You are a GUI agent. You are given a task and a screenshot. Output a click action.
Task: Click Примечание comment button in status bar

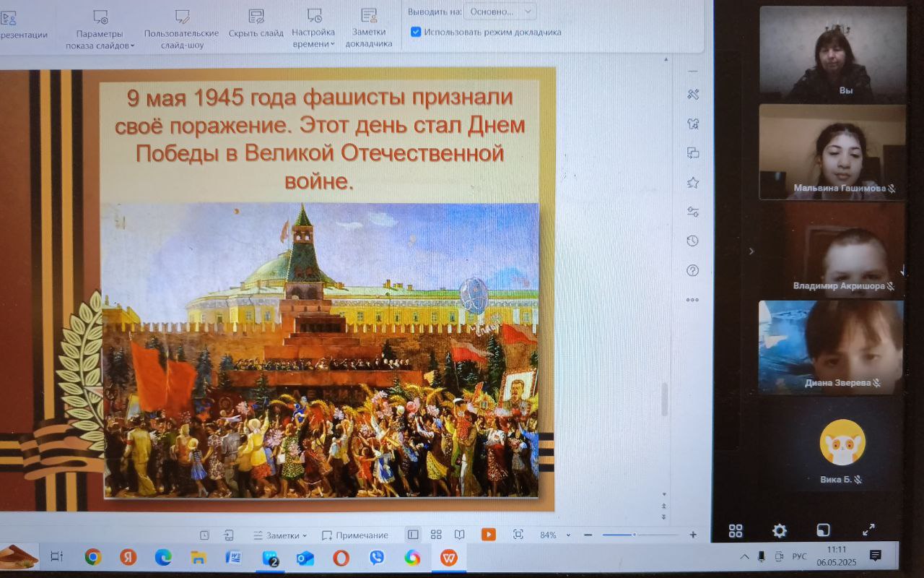354,535
